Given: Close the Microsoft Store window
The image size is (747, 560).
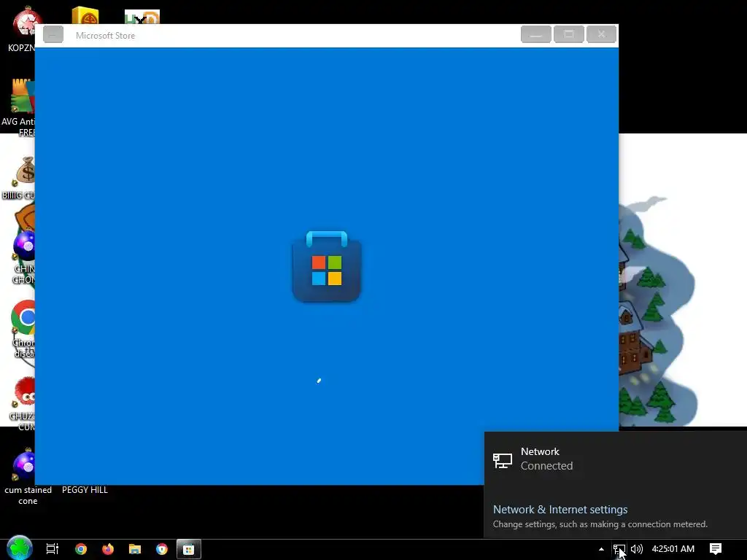Looking at the screenshot, I should (x=601, y=34).
